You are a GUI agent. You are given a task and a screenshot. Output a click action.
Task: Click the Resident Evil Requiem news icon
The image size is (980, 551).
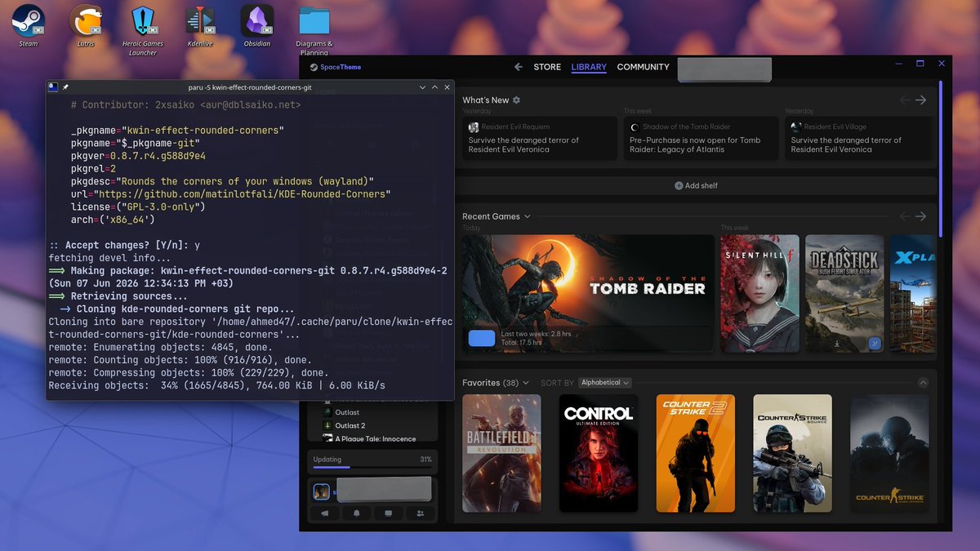[474, 127]
